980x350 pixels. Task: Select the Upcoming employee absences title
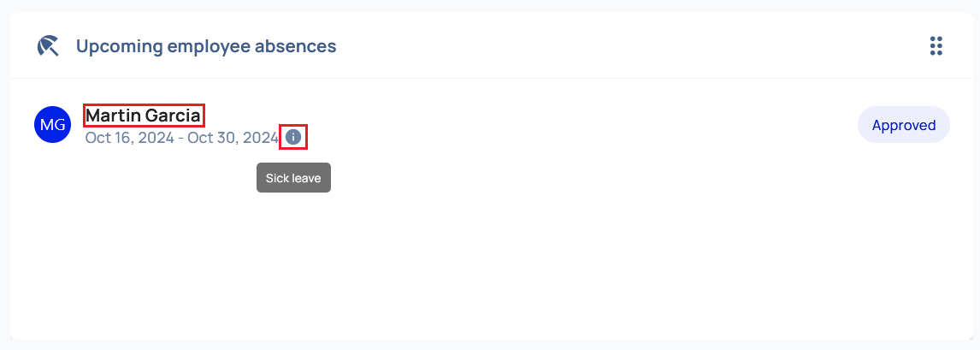tap(206, 46)
